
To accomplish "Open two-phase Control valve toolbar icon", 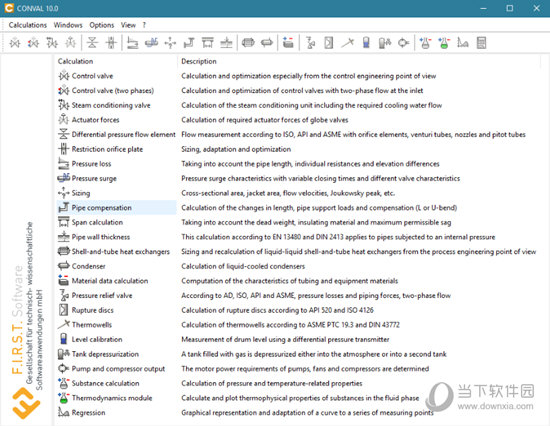I will [x=33, y=43].
